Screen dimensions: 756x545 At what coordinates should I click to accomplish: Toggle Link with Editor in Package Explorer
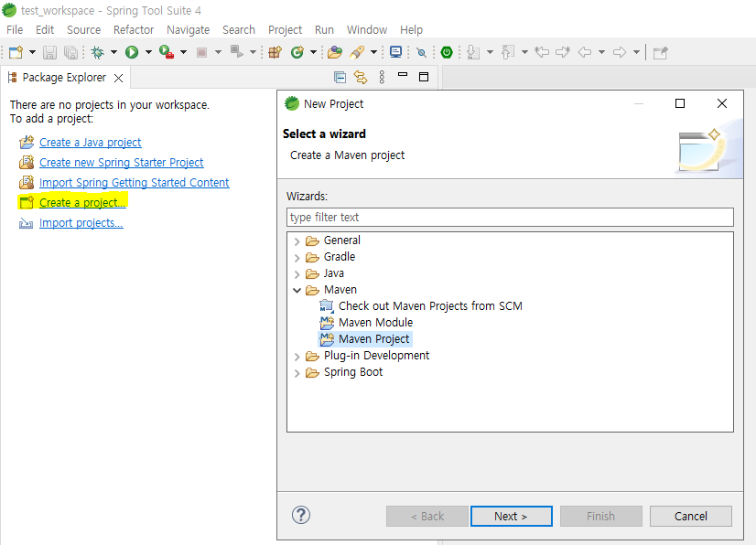point(361,77)
